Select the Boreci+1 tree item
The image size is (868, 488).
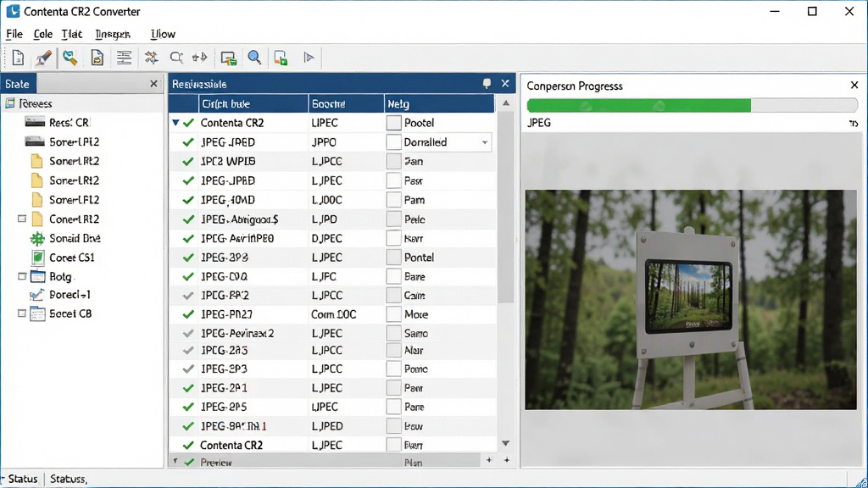(x=60, y=295)
